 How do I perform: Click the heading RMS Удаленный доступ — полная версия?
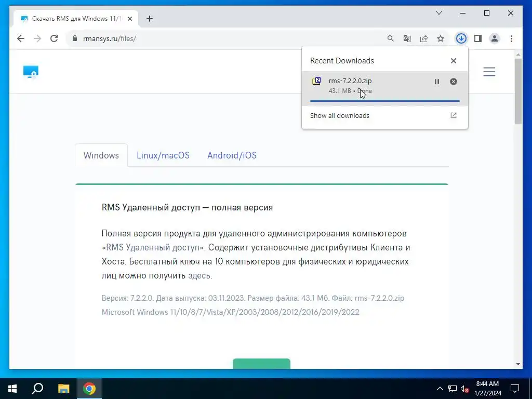tap(187, 207)
